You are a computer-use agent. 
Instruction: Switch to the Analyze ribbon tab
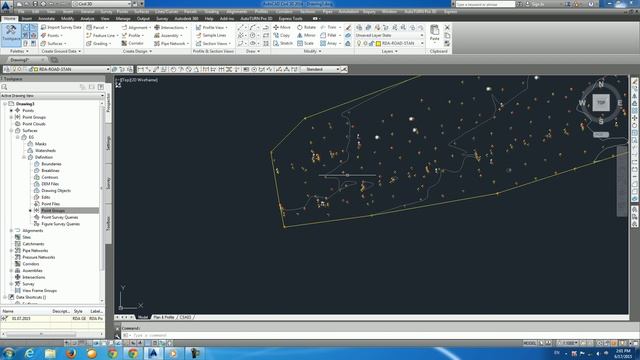(87, 18)
